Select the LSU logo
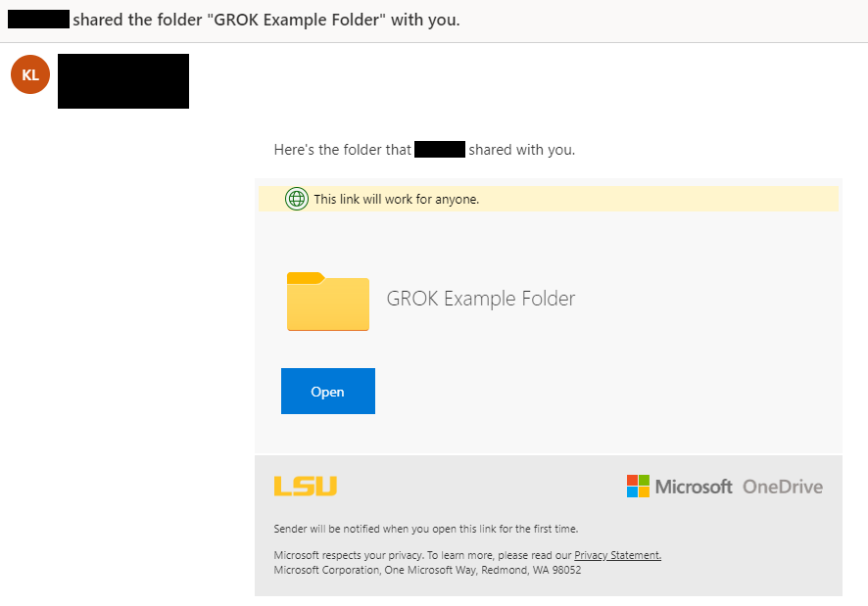 point(306,486)
